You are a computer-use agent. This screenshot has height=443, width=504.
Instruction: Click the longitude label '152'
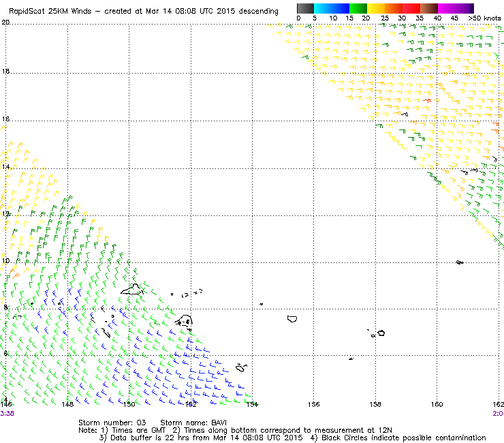coord(191,404)
